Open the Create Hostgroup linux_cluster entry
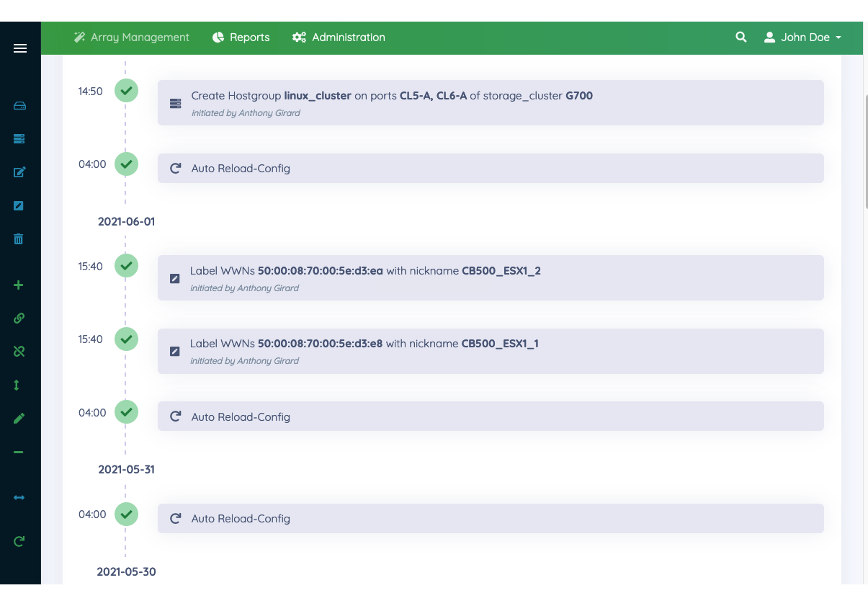Image resolution: width=868 pixels, height=606 pixels. pyautogui.click(x=491, y=102)
